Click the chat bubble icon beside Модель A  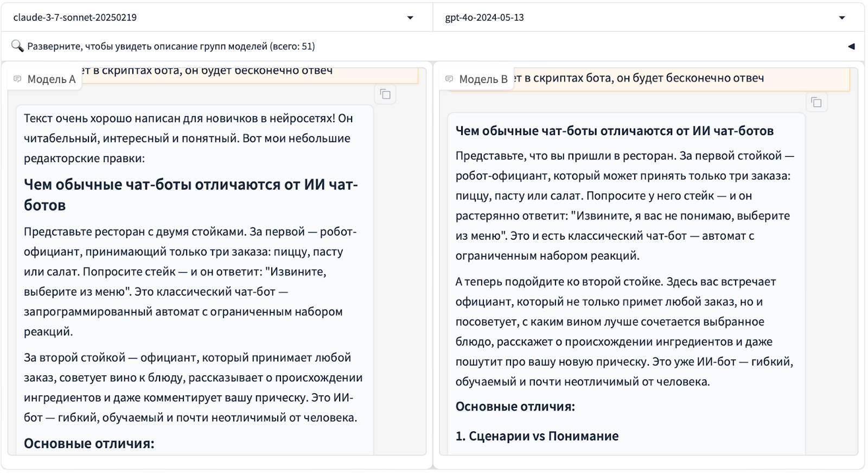pos(17,79)
